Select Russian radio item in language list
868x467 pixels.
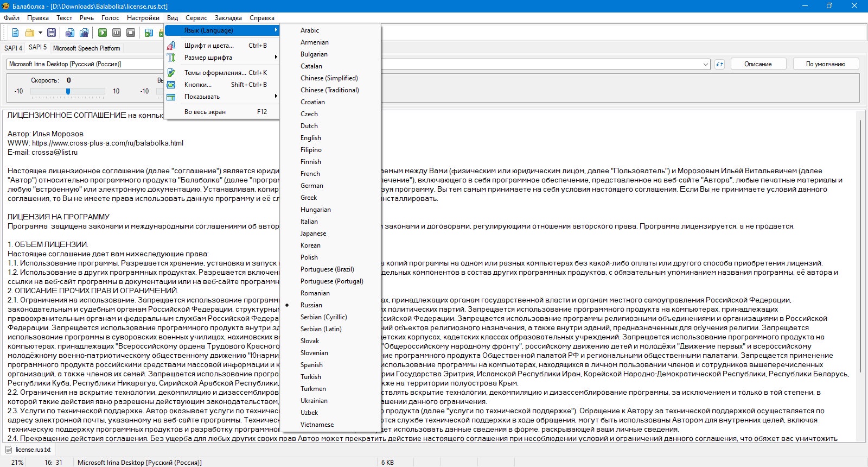pyautogui.click(x=311, y=305)
